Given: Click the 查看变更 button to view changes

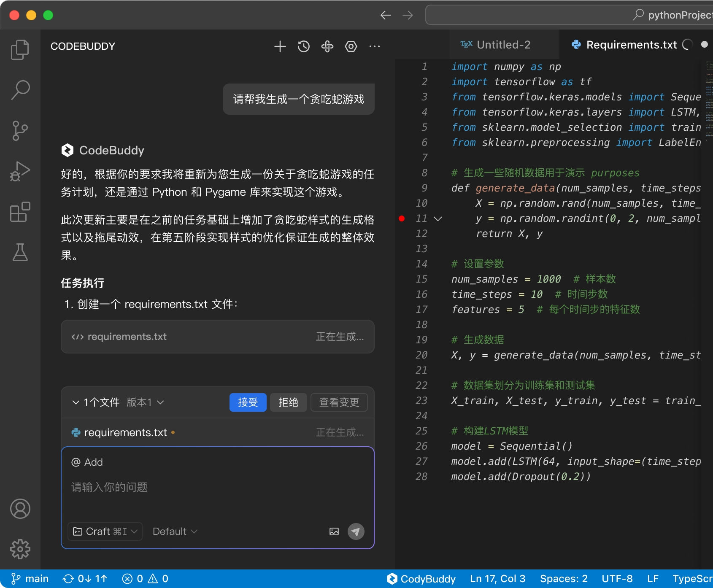Looking at the screenshot, I should (339, 402).
